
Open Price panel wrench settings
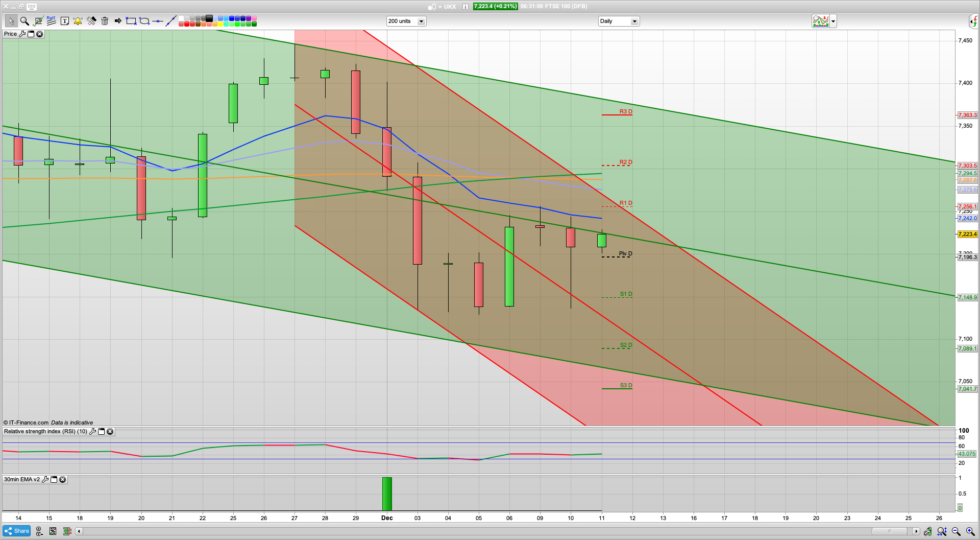tap(22, 34)
